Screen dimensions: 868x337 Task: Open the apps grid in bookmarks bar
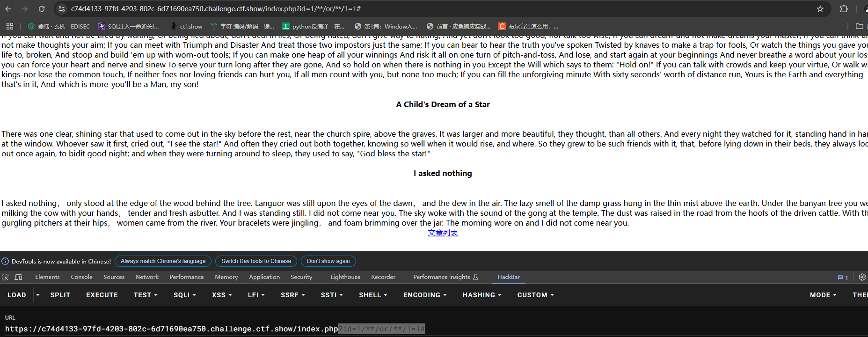click(x=10, y=26)
